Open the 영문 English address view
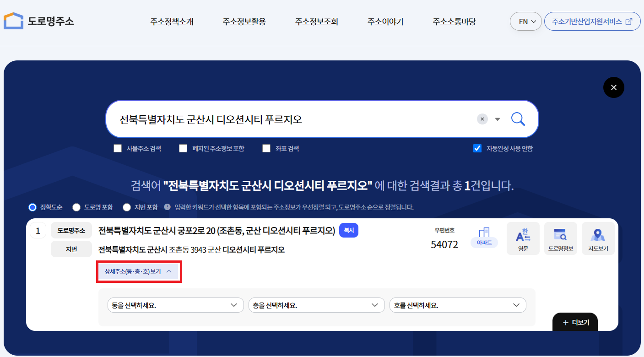This screenshot has height=357, width=644. point(523,238)
